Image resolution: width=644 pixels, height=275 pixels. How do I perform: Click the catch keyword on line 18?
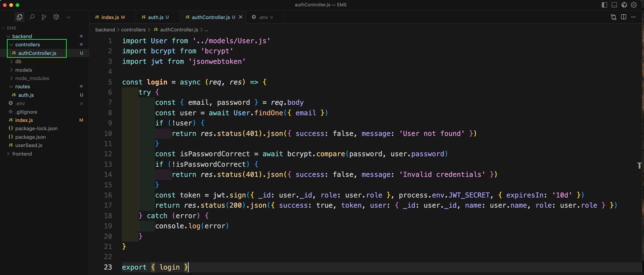pos(157,216)
